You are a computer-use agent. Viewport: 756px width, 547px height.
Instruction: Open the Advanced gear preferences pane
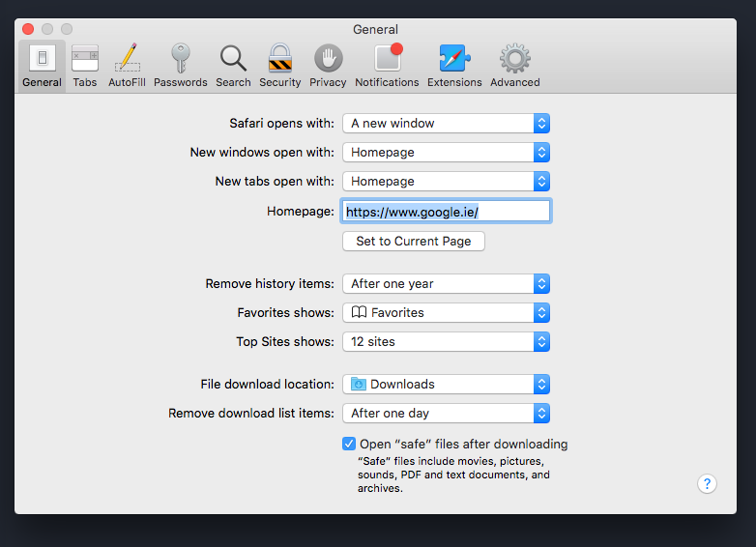point(515,66)
